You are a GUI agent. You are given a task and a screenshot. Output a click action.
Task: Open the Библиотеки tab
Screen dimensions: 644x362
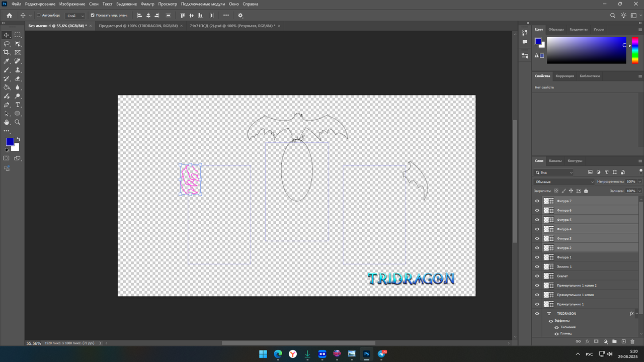click(590, 76)
